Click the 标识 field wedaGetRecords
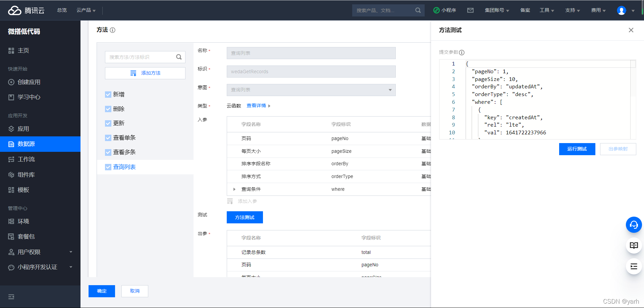Screen dimensions: 644x308 pos(311,72)
